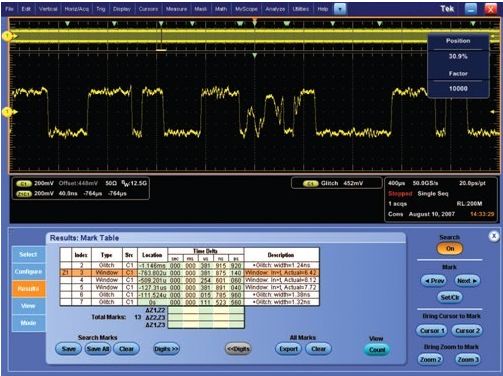
Task: Switch to the Select tab
Action: tap(28, 255)
